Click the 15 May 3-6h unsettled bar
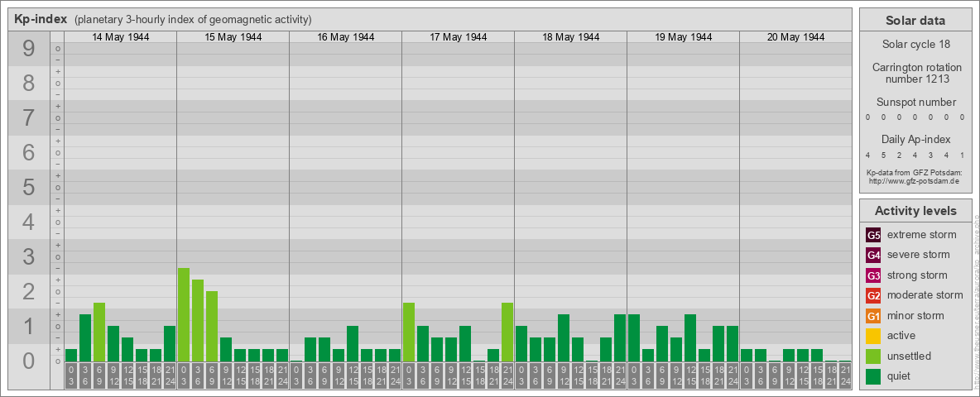The height and width of the screenshot is (397, 980). [198, 321]
